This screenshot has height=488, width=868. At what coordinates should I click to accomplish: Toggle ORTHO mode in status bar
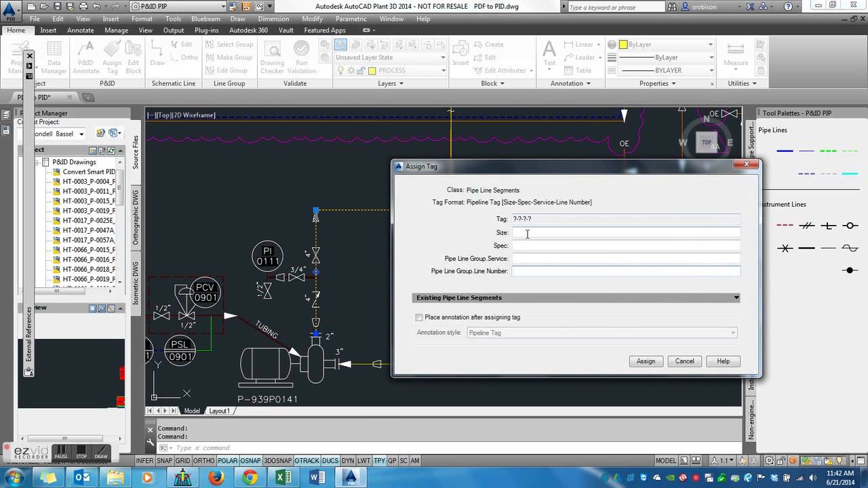[203, 461]
